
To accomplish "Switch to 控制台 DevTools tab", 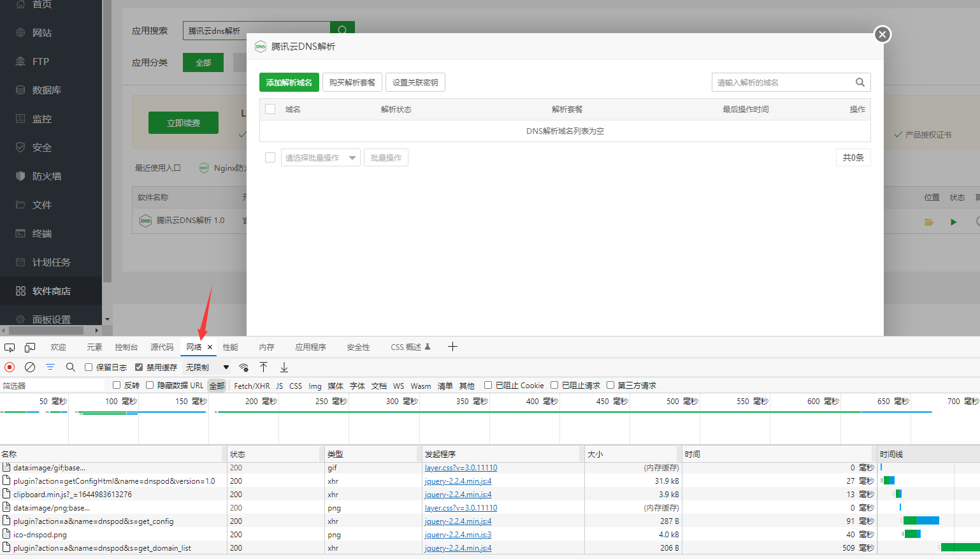I will (126, 347).
